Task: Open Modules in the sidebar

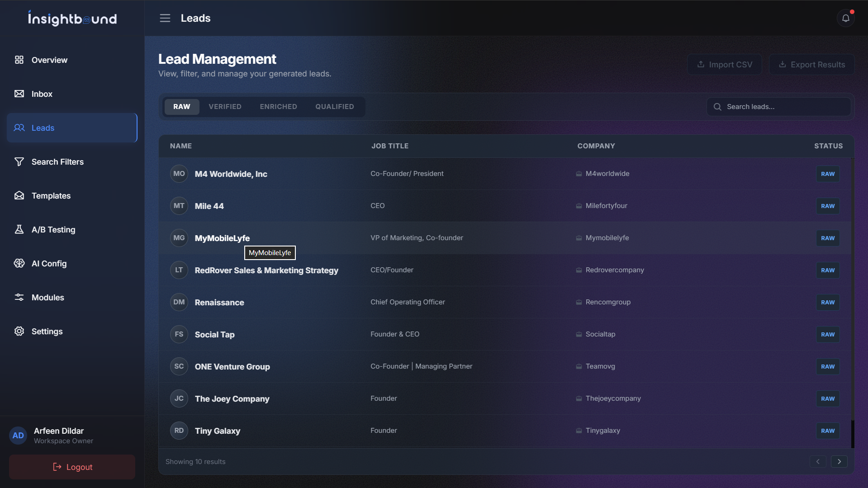Action: coord(72,297)
